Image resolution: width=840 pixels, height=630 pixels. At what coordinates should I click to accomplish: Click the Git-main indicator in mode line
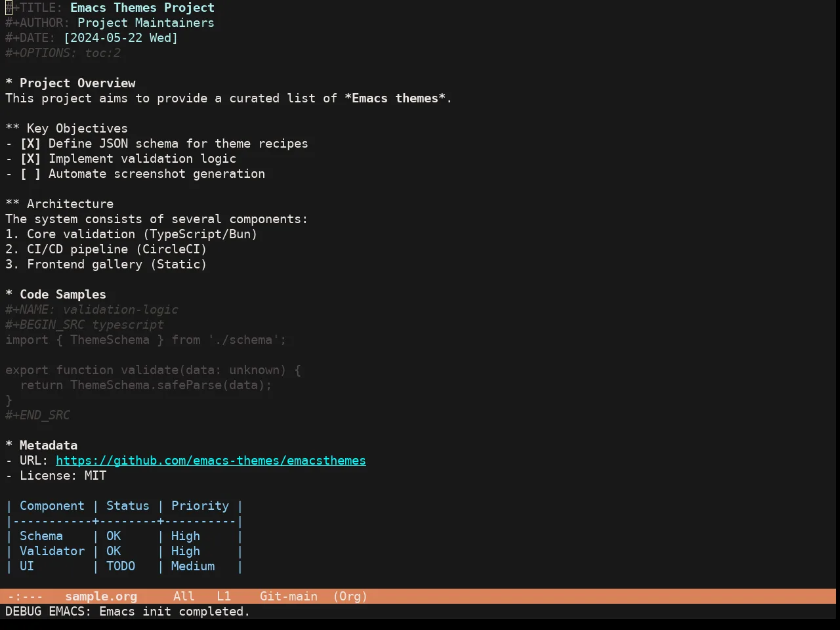click(x=289, y=597)
